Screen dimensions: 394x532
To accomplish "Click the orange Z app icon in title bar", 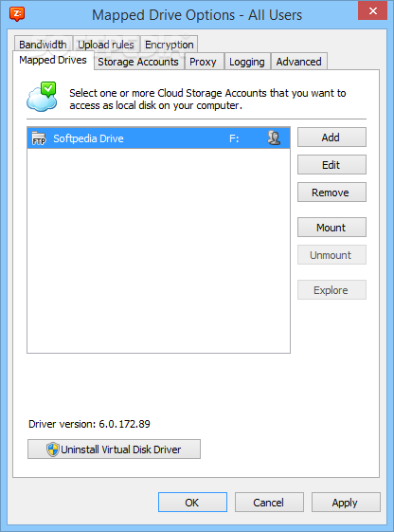I will tap(17, 14).
